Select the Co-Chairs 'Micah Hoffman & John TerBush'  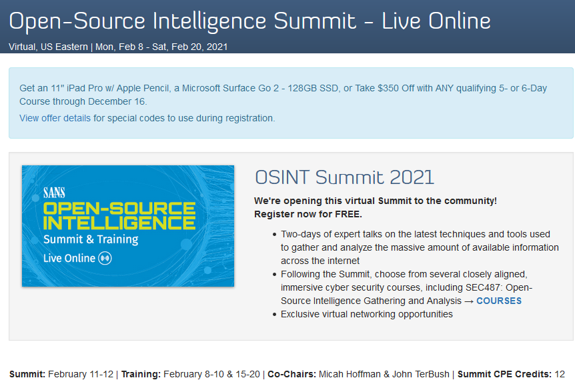tap(384, 374)
